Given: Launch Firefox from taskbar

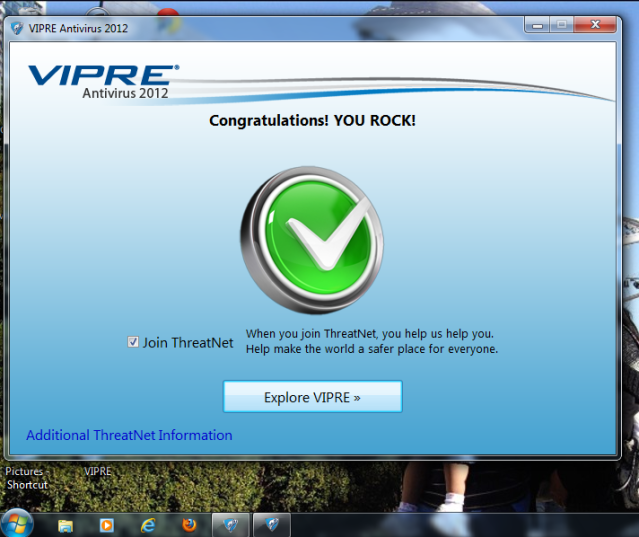Looking at the screenshot, I should 189,525.
